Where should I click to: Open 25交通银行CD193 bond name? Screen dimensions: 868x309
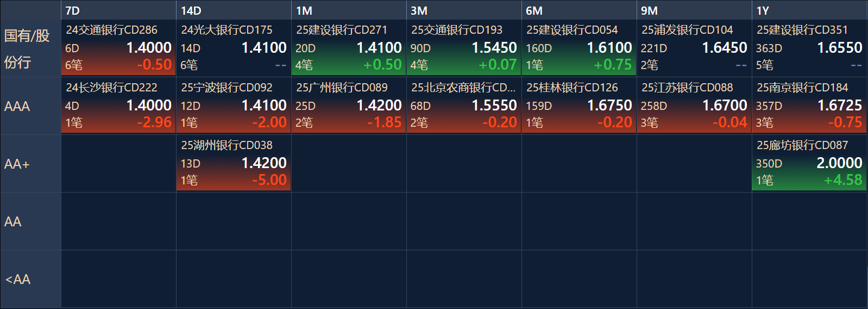tap(457, 30)
